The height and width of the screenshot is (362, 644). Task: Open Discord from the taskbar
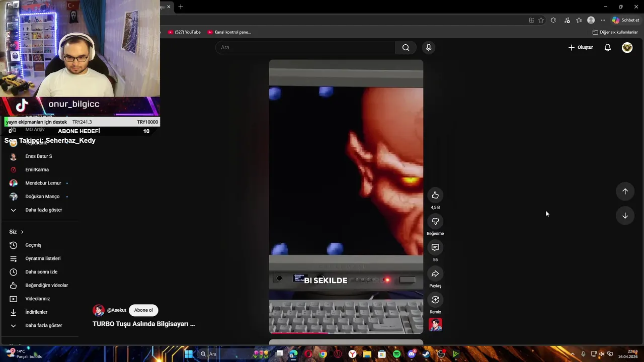(x=412, y=354)
